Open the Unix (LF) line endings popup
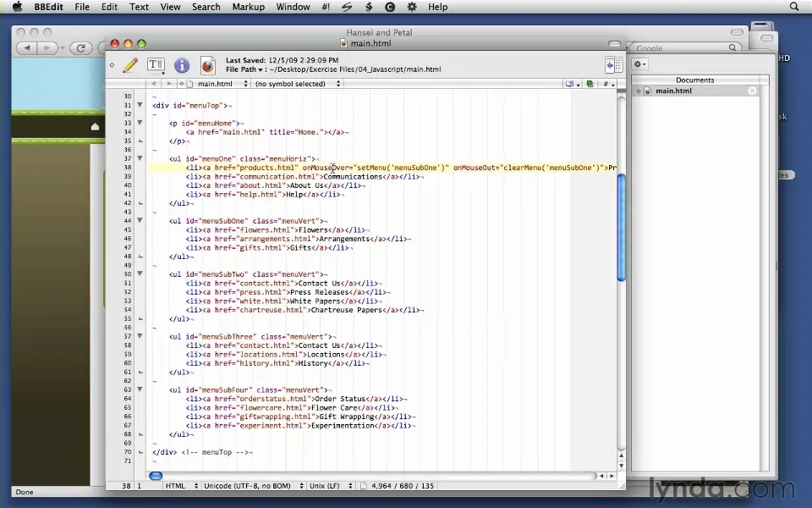The height and width of the screenshot is (508, 812). coord(331,486)
